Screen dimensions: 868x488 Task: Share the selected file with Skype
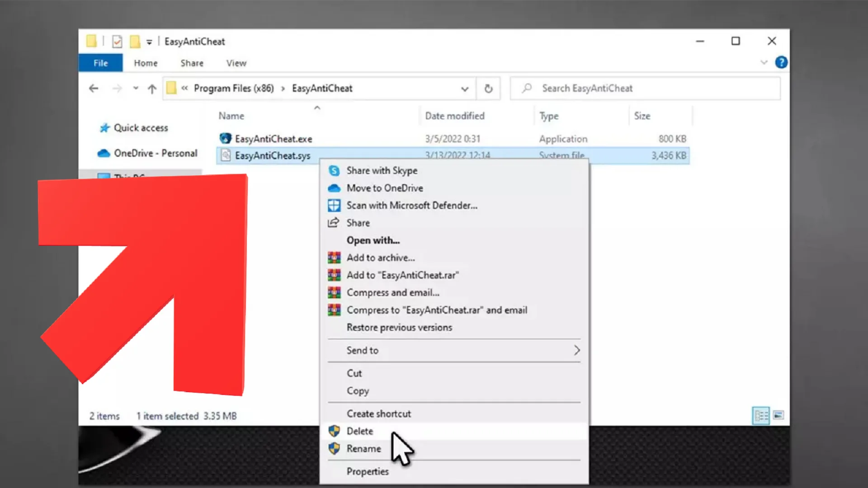point(382,170)
